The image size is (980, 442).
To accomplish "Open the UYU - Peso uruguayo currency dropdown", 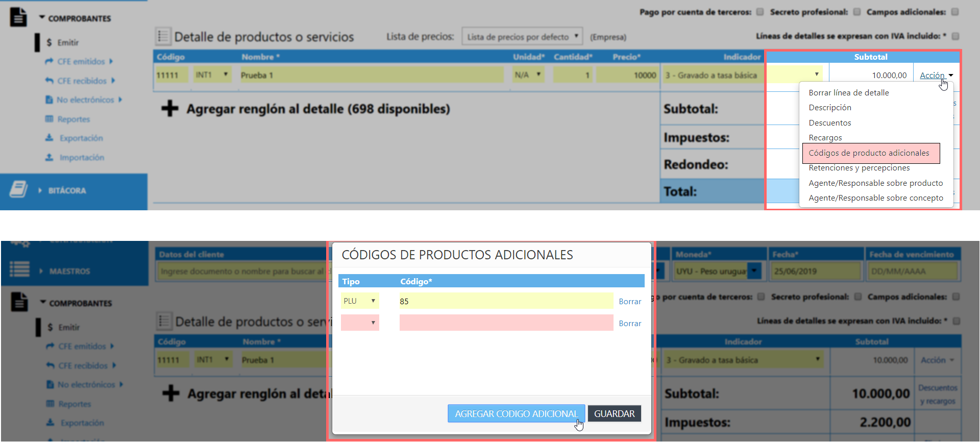I will (718, 271).
